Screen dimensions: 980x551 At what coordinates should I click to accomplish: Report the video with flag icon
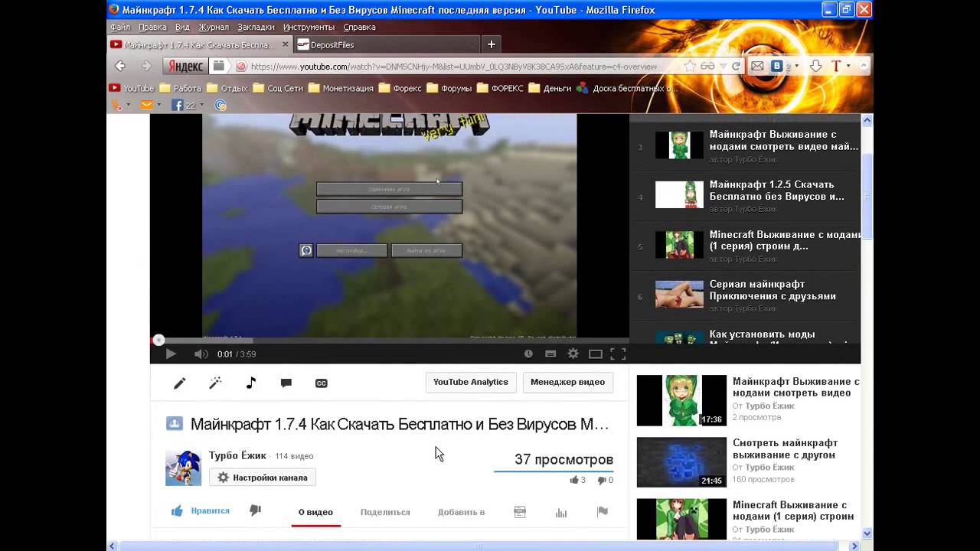tap(603, 512)
